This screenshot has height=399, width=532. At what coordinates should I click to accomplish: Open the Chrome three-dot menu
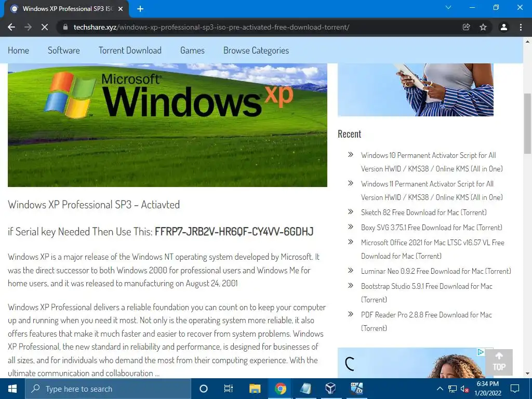point(521,27)
